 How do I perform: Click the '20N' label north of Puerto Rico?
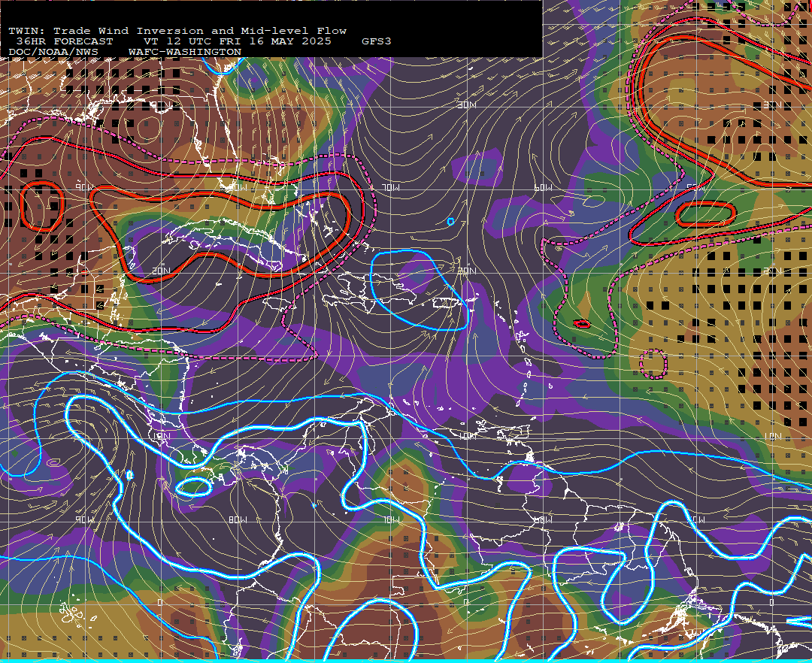click(467, 271)
